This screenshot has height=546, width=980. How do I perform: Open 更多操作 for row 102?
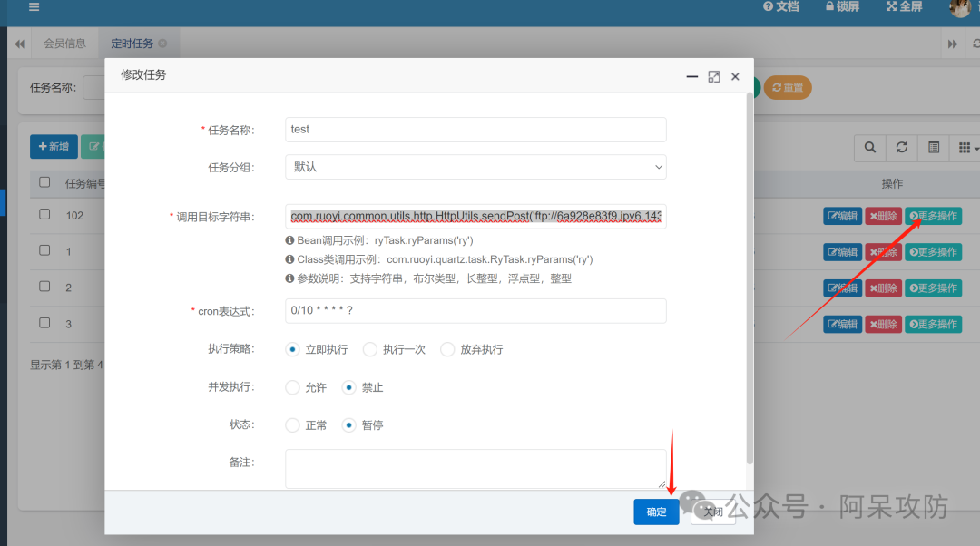933,216
